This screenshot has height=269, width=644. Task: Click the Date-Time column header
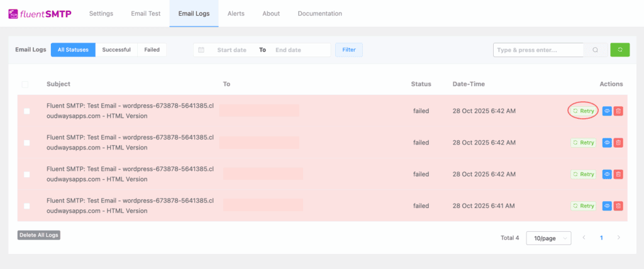pyautogui.click(x=469, y=84)
